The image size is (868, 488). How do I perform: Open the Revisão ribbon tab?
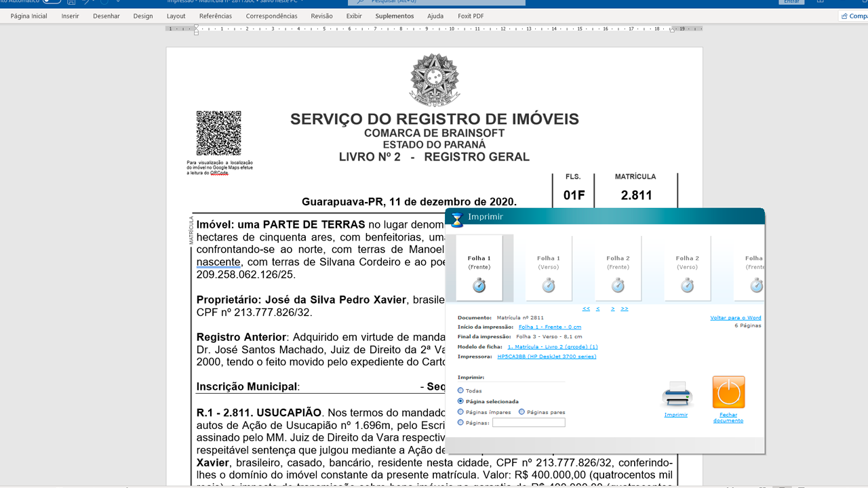[x=321, y=16]
